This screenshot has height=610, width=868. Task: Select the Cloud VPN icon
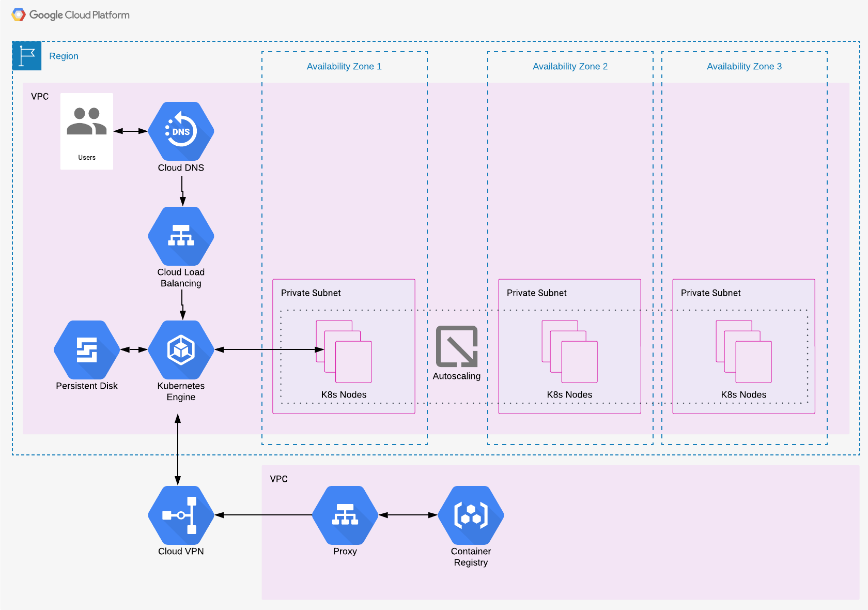click(x=181, y=515)
